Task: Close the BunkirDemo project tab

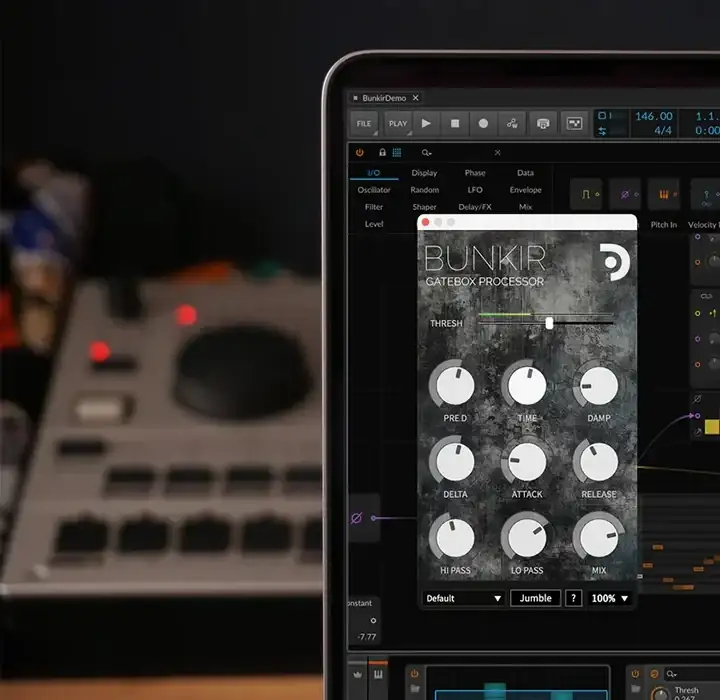Action: point(416,98)
